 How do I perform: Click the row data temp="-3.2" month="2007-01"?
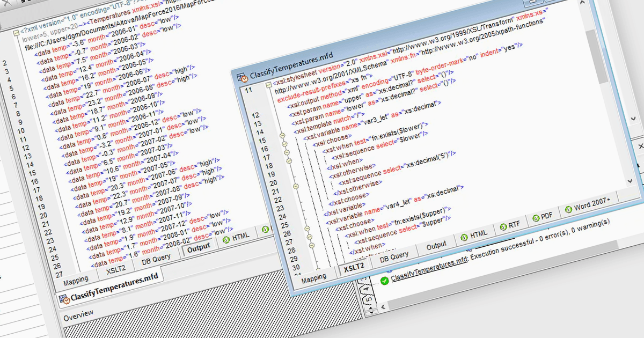pyautogui.click(x=134, y=138)
